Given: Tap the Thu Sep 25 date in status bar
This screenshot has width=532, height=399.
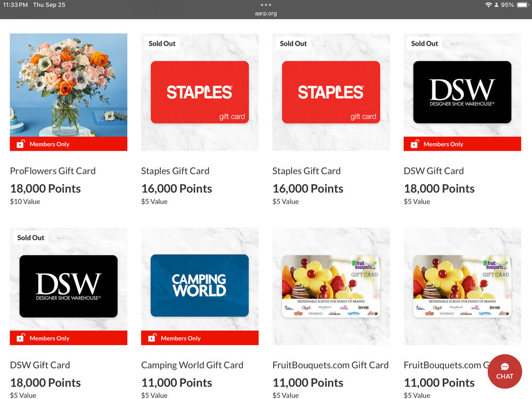Looking at the screenshot, I should pos(49,5).
